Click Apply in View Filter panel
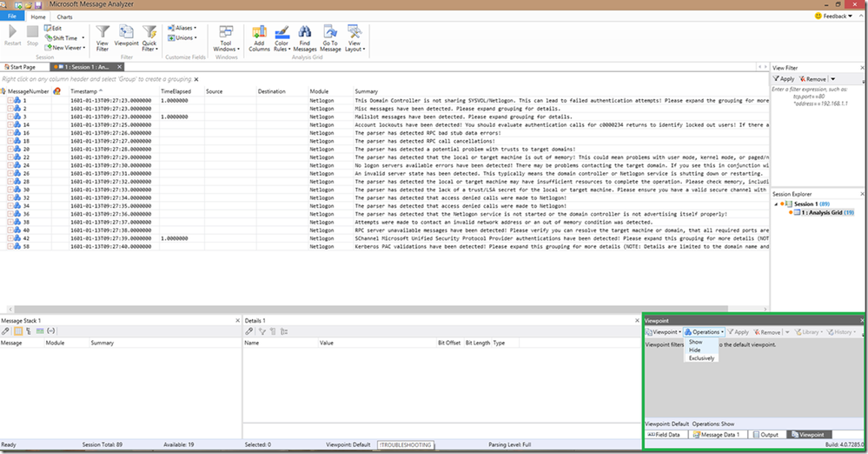 [x=784, y=79]
